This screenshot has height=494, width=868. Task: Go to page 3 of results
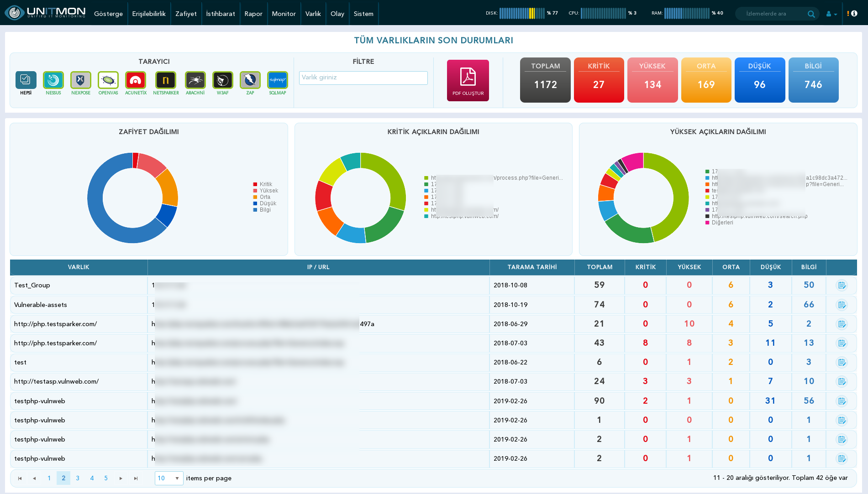click(78, 478)
